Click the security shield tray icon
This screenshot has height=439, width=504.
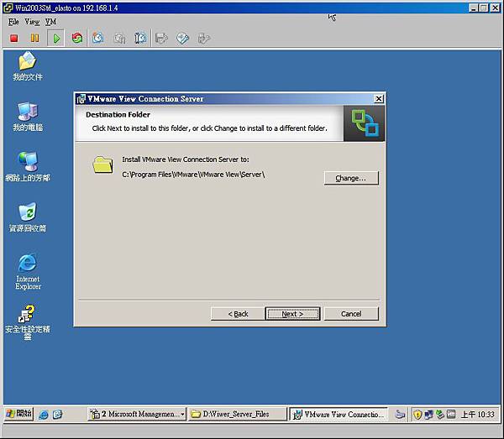coord(417,415)
